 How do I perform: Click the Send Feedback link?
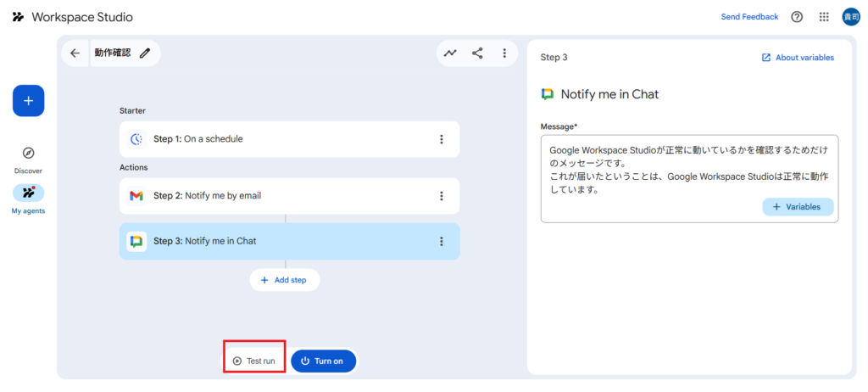(x=749, y=17)
